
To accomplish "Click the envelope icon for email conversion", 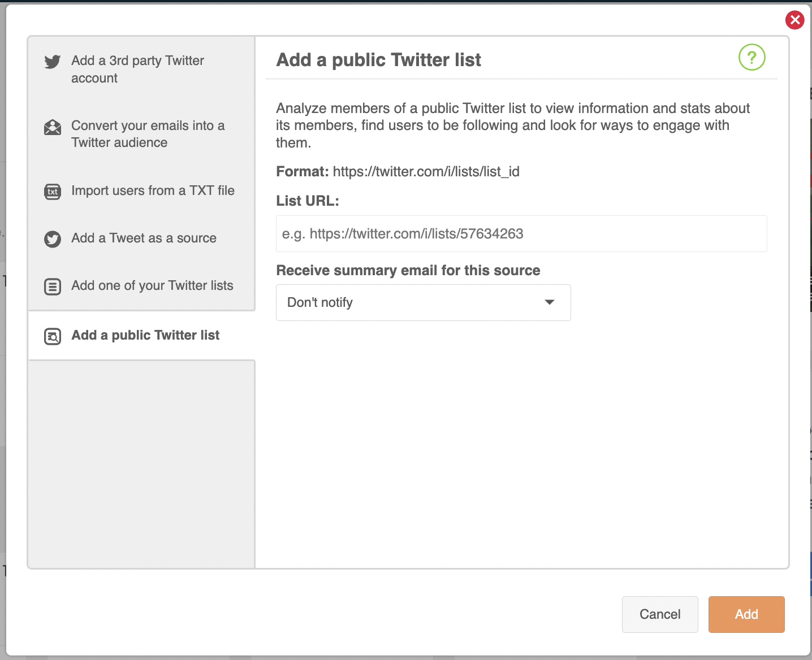I will click(x=53, y=127).
